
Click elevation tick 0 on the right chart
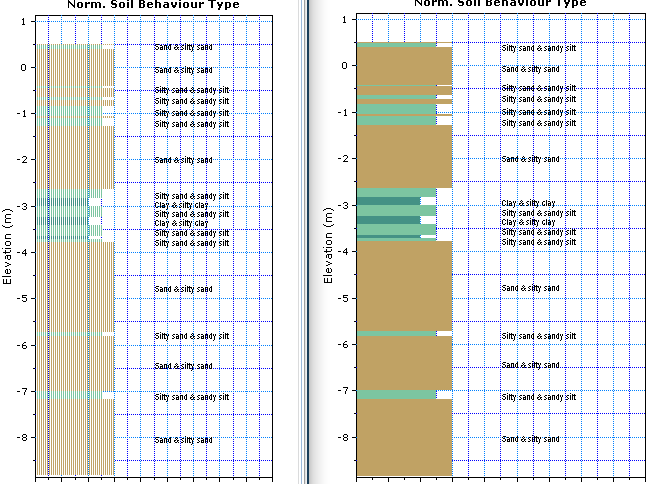(x=345, y=66)
